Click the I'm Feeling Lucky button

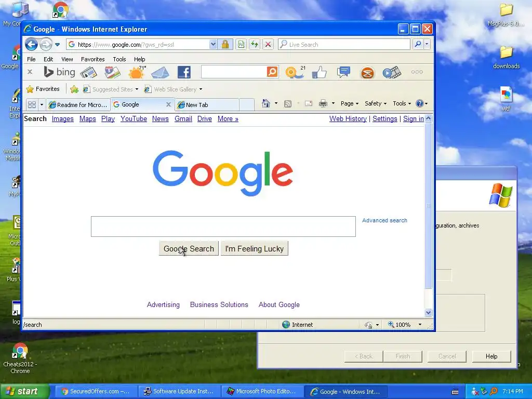click(x=255, y=249)
